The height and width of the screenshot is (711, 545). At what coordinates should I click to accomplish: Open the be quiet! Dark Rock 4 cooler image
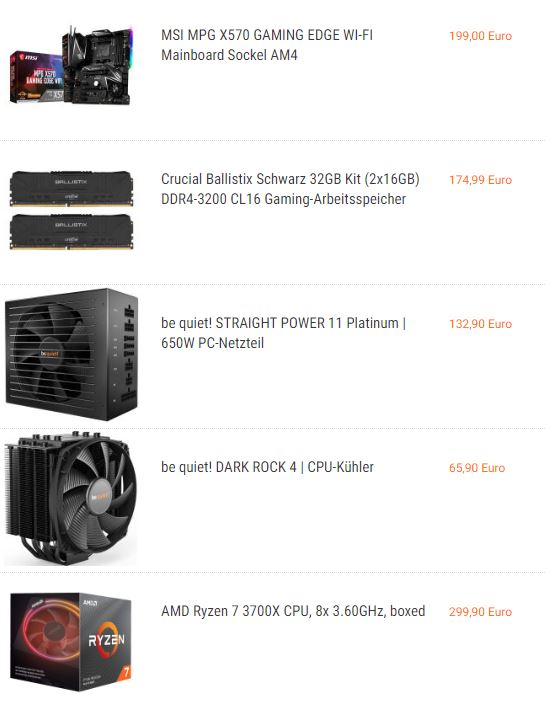[x=71, y=498]
